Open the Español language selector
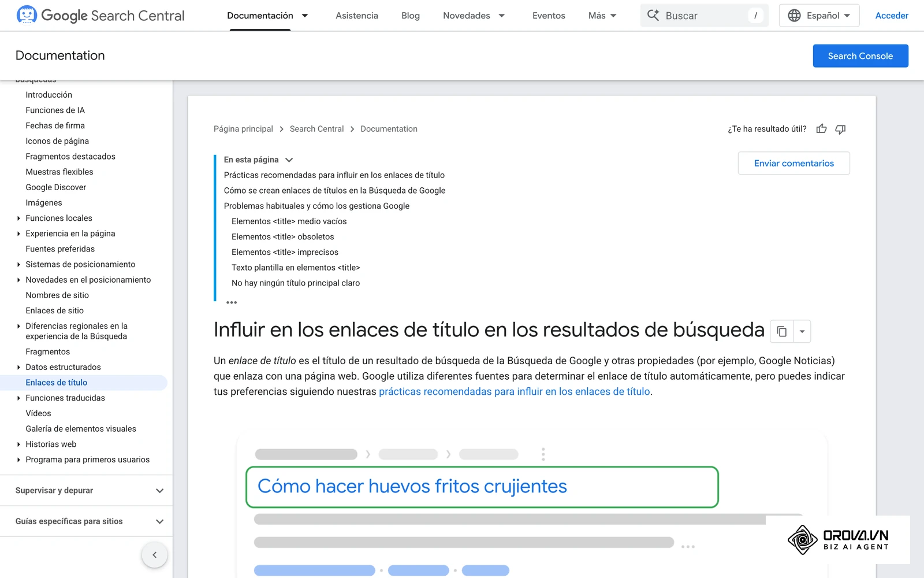 coord(819,16)
